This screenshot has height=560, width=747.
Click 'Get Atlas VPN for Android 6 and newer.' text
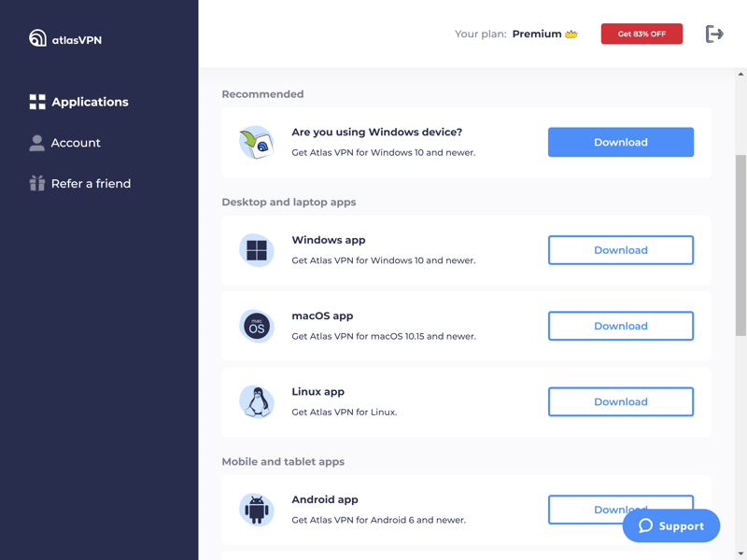pyautogui.click(x=379, y=520)
